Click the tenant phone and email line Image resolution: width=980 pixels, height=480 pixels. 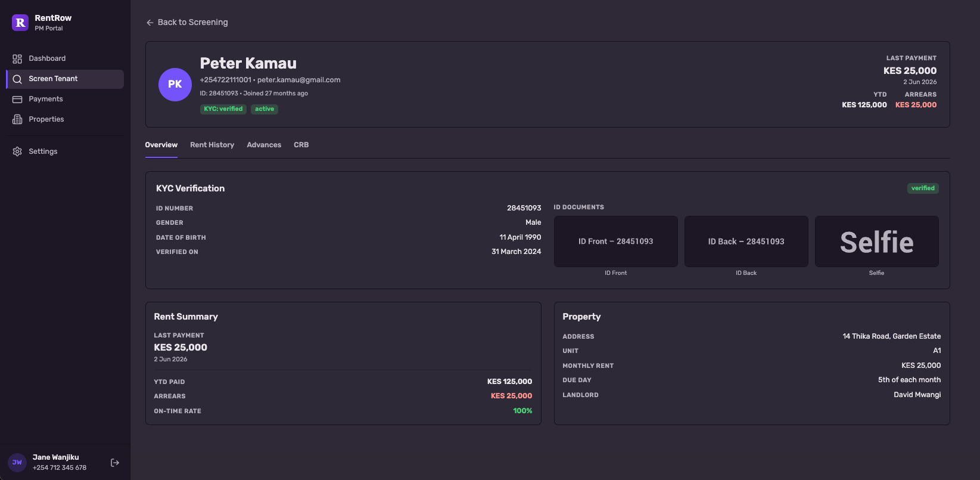(270, 80)
